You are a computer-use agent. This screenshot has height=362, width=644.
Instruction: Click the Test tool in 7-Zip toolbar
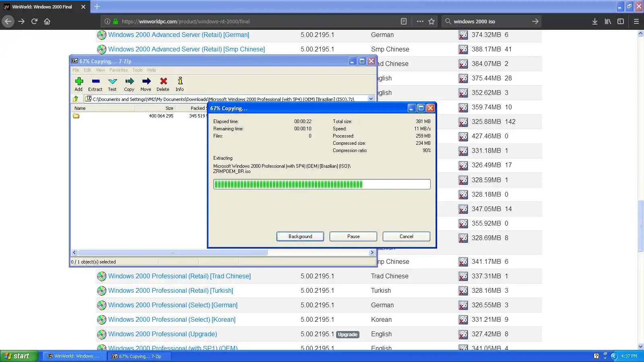112,84
